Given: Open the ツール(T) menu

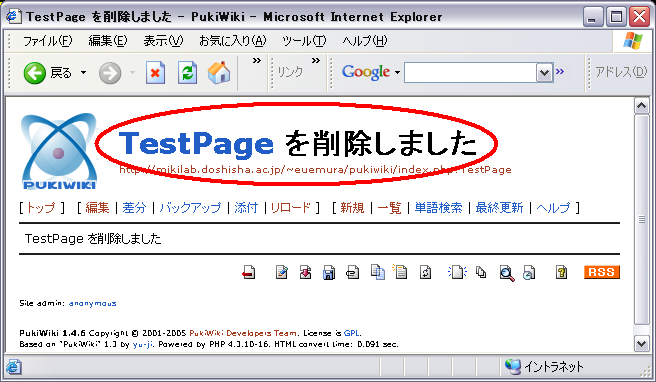Looking at the screenshot, I should (x=304, y=41).
